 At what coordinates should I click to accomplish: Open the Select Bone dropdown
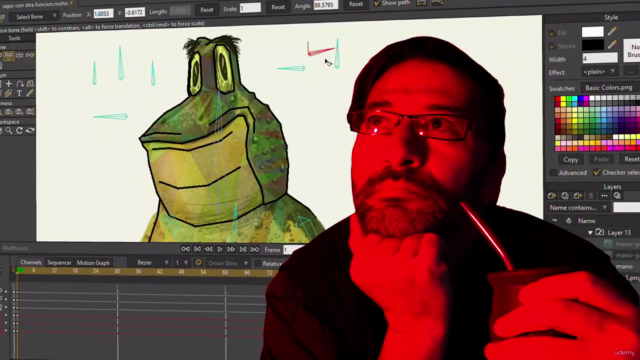tap(35, 16)
